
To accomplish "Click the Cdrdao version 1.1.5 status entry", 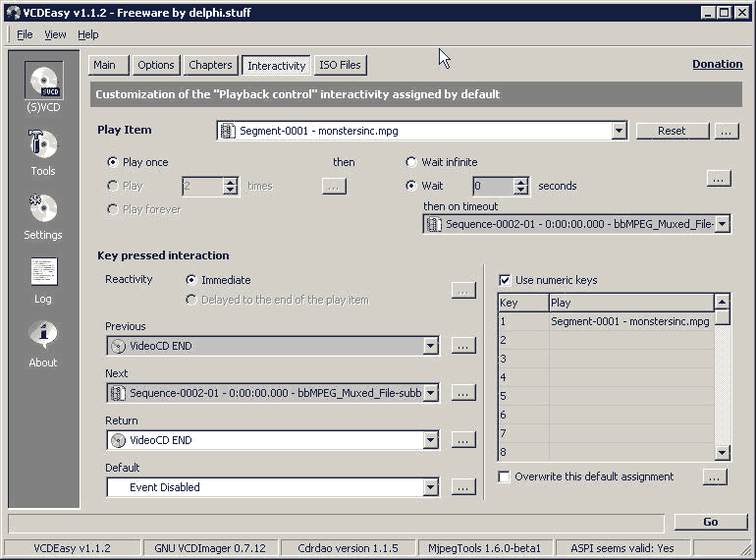I will 348,548.
